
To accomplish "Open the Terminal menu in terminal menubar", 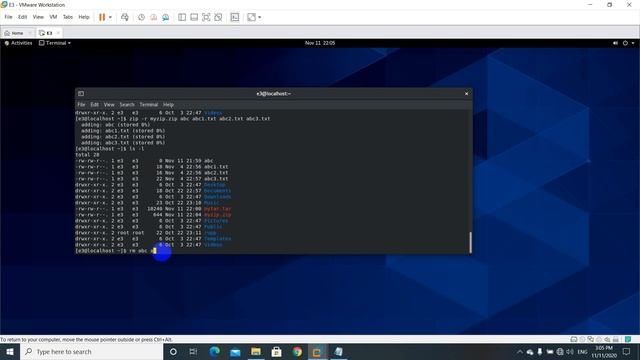I will [149, 104].
